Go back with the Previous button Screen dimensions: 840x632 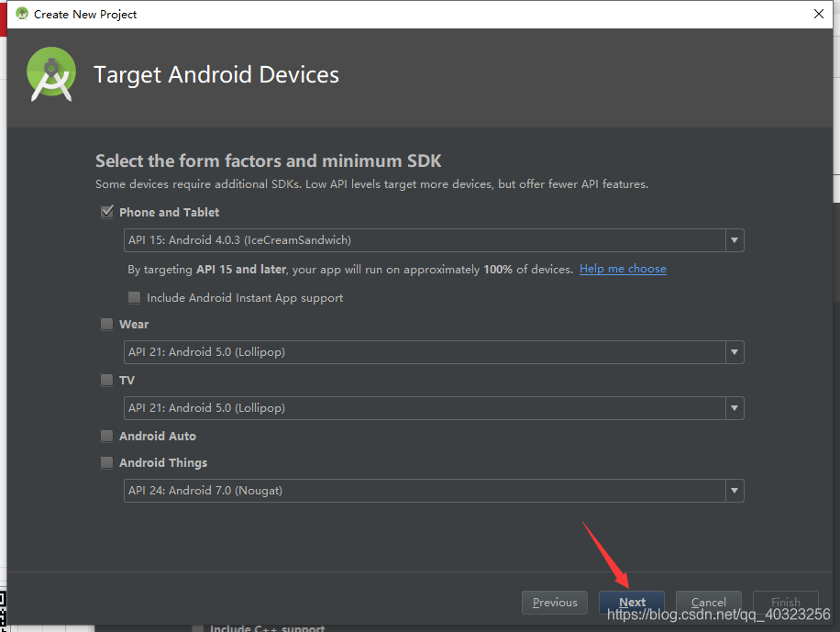coord(555,603)
